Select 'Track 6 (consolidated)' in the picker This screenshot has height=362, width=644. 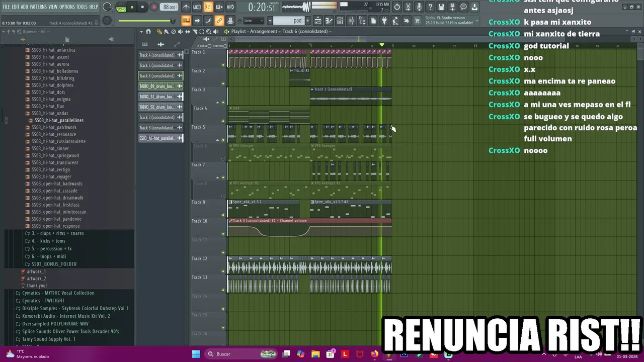tap(160, 76)
